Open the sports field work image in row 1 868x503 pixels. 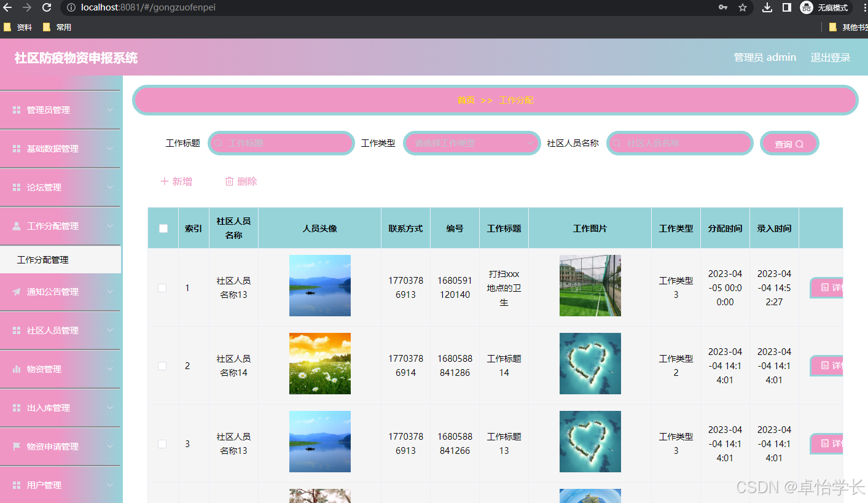pyautogui.click(x=590, y=286)
